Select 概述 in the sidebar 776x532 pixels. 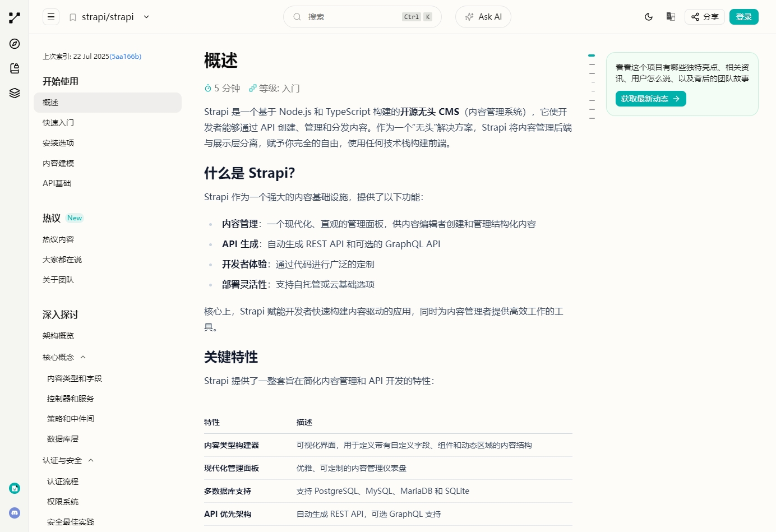tap(108, 103)
